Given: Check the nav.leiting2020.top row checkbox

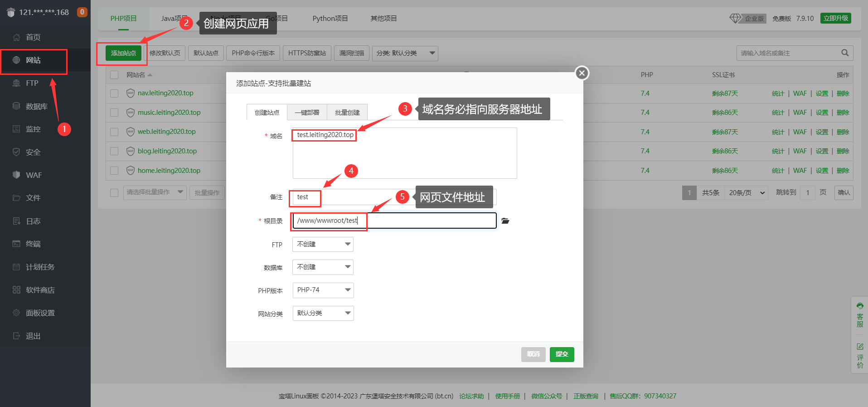Looking at the screenshot, I should [x=114, y=93].
